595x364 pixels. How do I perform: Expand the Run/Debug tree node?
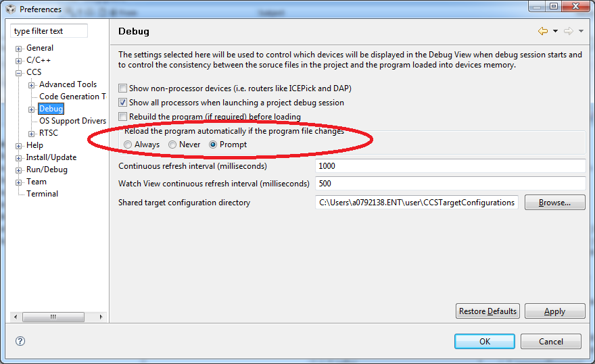click(19, 170)
